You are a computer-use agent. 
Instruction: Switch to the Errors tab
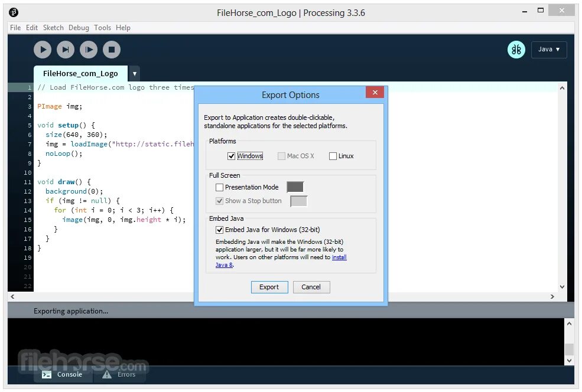tap(119, 374)
